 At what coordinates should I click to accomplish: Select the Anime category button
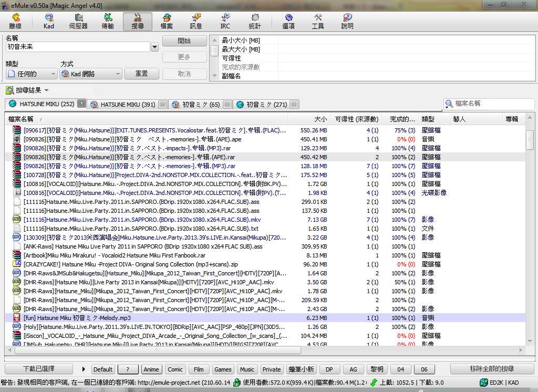[151, 369]
